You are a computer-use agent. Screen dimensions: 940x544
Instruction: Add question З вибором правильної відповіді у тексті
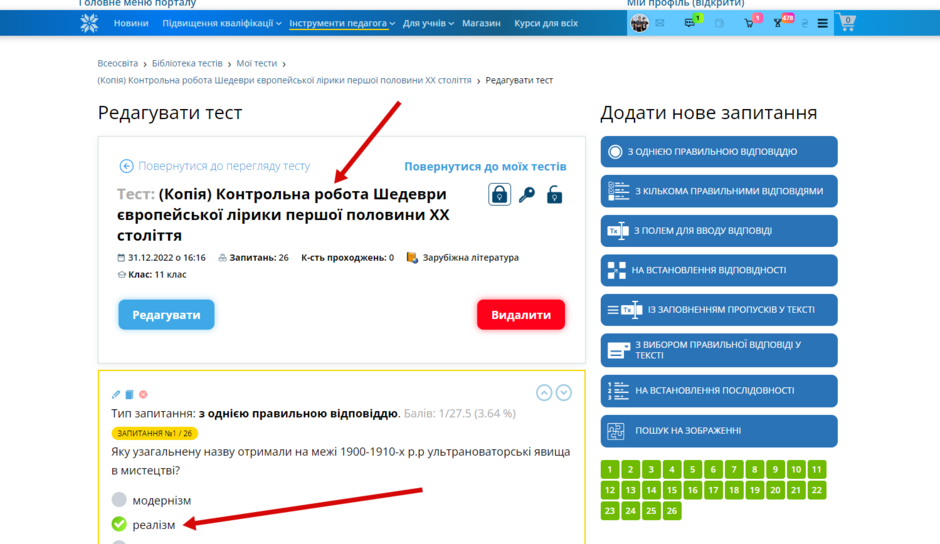point(719,350)
